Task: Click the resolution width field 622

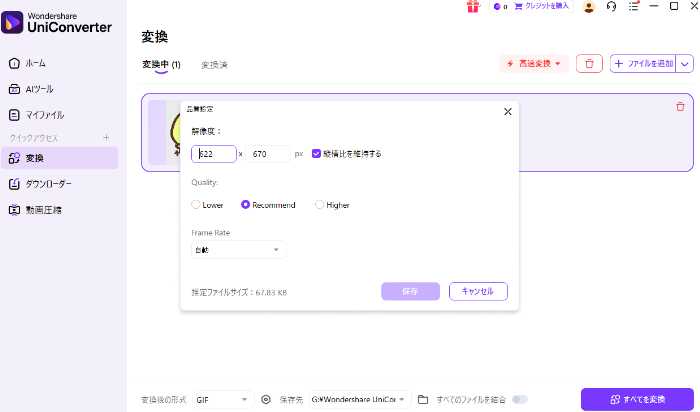Action: coord(214,154)
